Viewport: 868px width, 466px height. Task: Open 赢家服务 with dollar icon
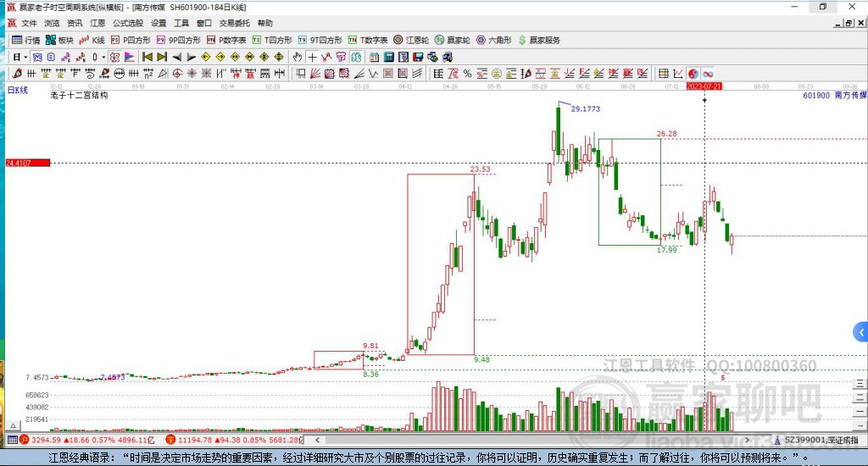(539, 40)
